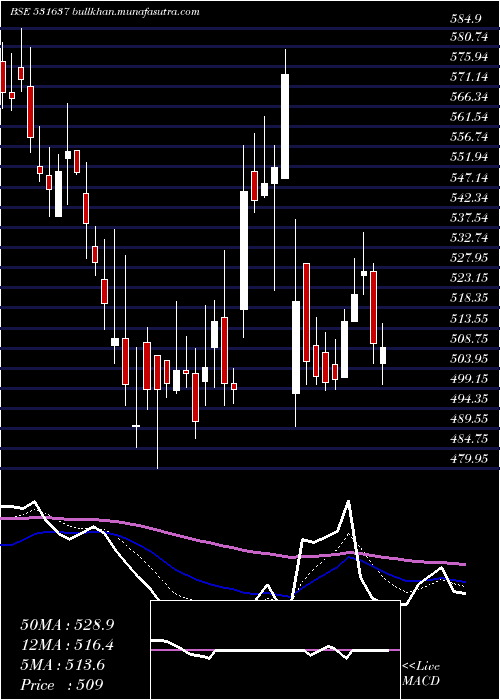Click the 503.95 price axis label

(469, 358)
